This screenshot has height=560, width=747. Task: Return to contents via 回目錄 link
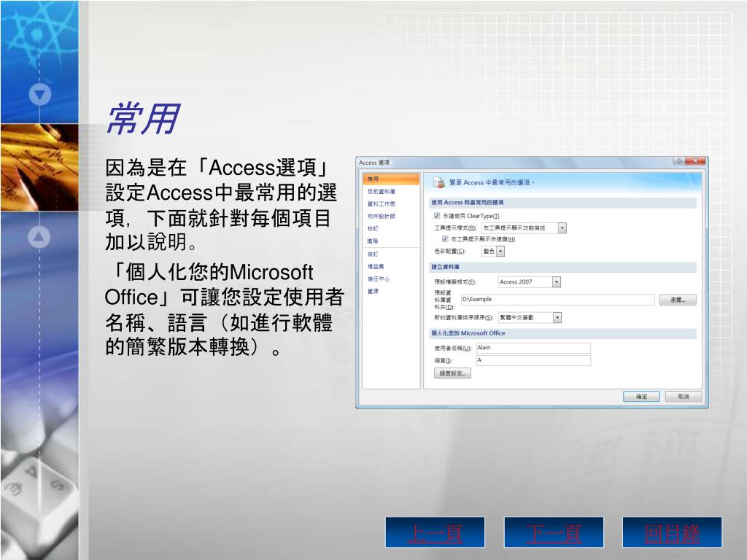pyautogui.click(x=672, y=533)
